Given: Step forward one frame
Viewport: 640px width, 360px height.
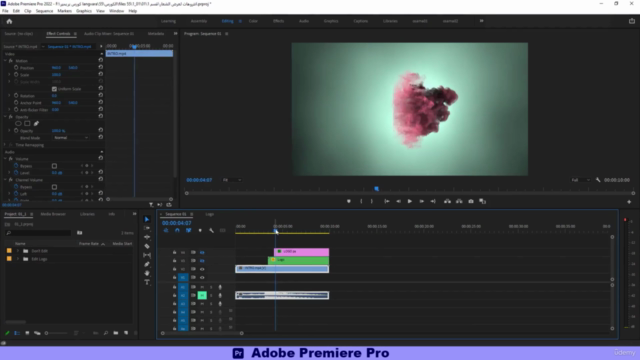Looking at the screenshot, I should [421, 201].
